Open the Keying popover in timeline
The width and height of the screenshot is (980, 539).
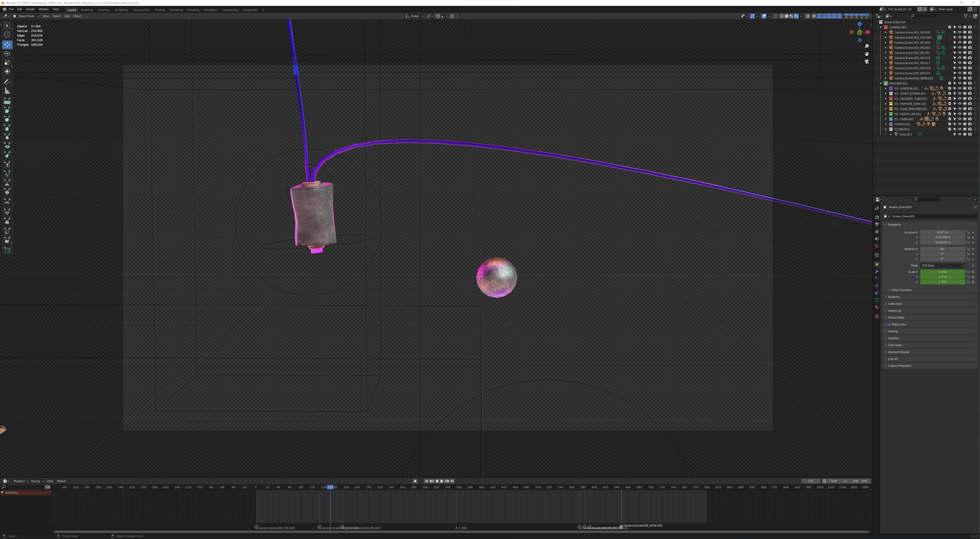pos(37,481)
